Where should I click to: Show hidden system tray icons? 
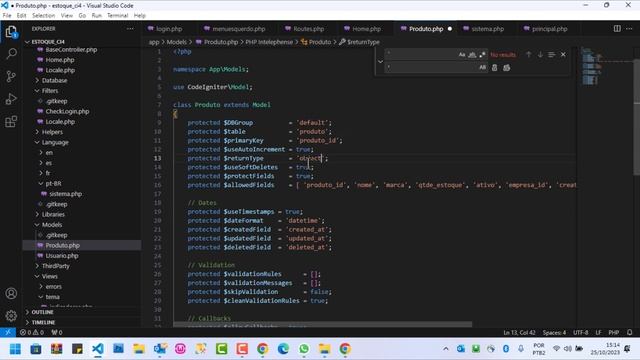pos(446,349)
